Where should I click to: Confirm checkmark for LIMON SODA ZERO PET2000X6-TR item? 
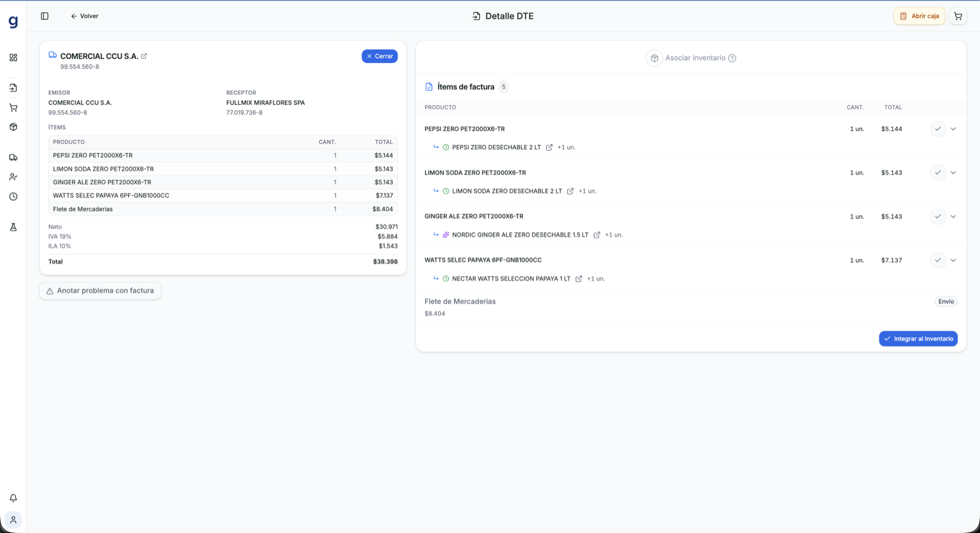coord(938,173)
